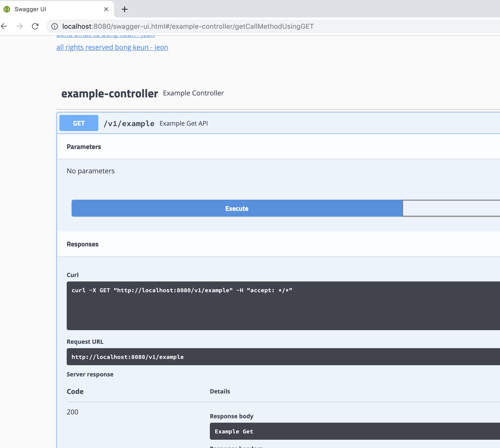Screen dimensions: 500x448
Task: Open a new tab with plus icon
Action: (x=125, y=9)
